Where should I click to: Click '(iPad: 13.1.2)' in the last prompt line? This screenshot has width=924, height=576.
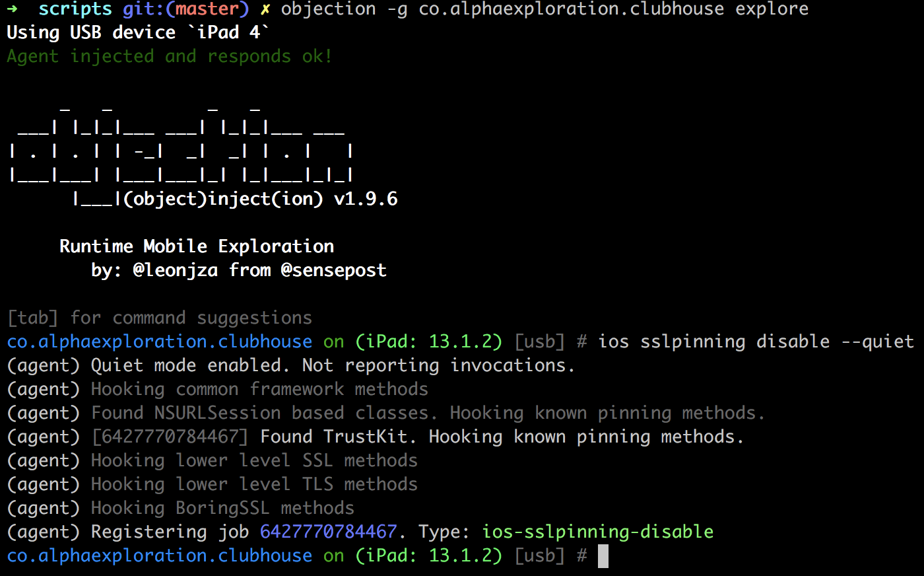coord(429,556)
